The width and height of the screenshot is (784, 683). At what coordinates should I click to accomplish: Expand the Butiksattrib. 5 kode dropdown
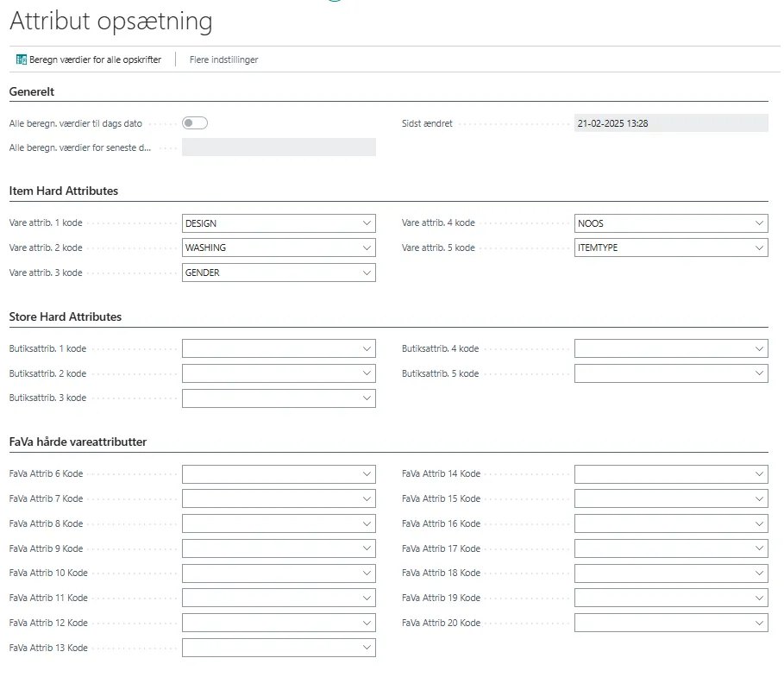point(759,373)
